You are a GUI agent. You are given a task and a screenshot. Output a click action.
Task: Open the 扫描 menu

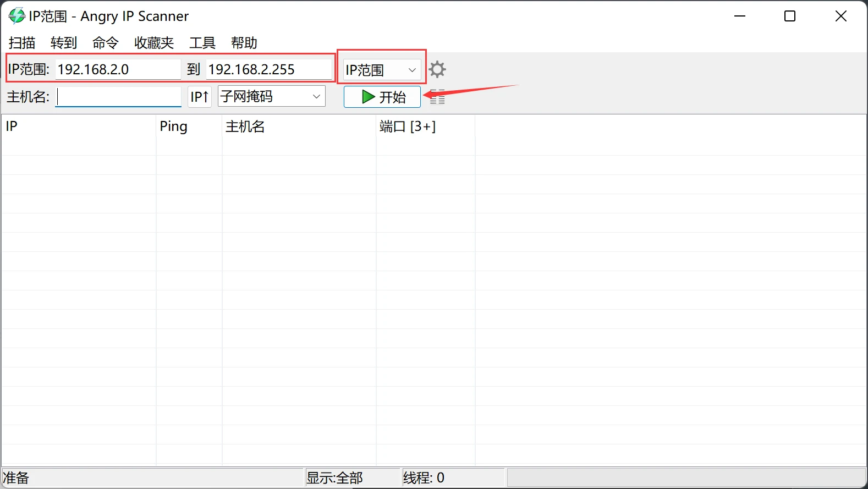click(x=22, y=42)
